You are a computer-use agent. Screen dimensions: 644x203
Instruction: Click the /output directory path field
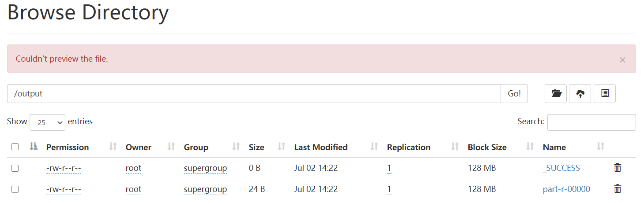(x=254, y=94)
